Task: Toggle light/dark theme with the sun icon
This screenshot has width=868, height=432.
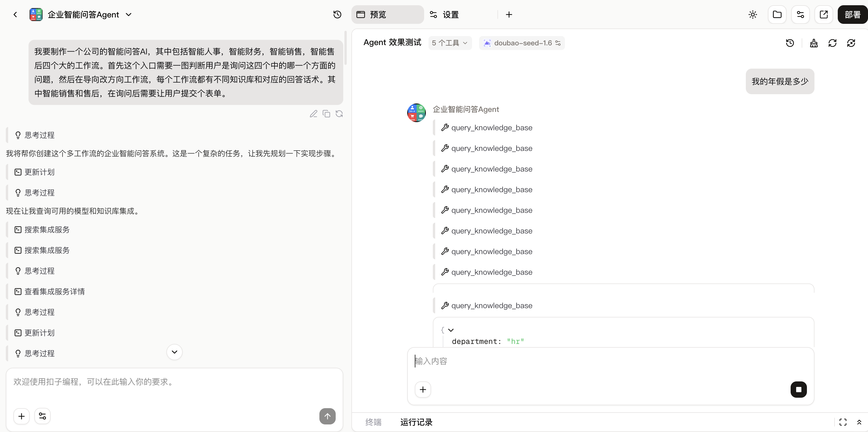Action: [x=753, y=15]
